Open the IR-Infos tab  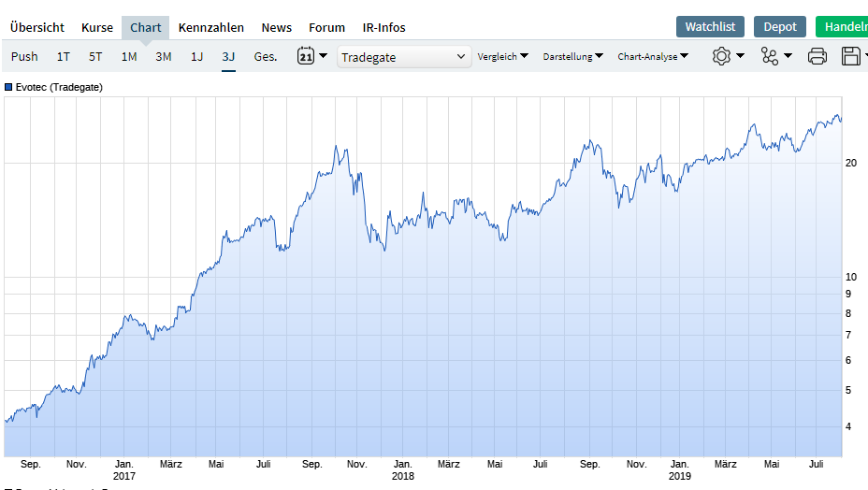coord(383,28)
